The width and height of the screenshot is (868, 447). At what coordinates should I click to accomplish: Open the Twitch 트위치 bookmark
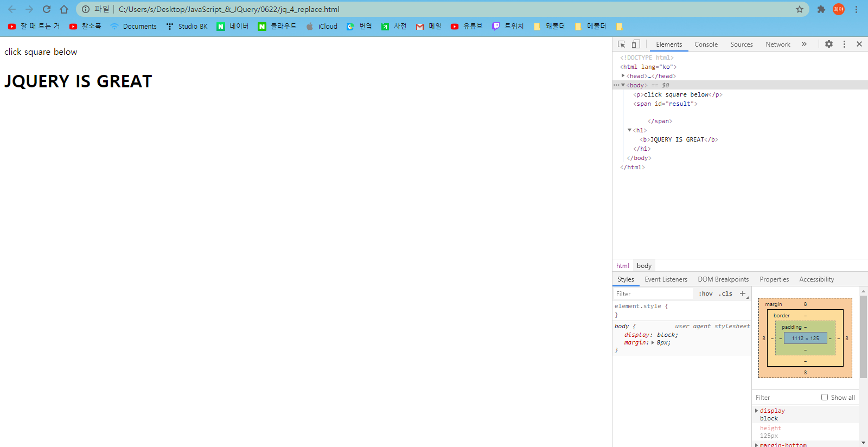coord(508,26)
